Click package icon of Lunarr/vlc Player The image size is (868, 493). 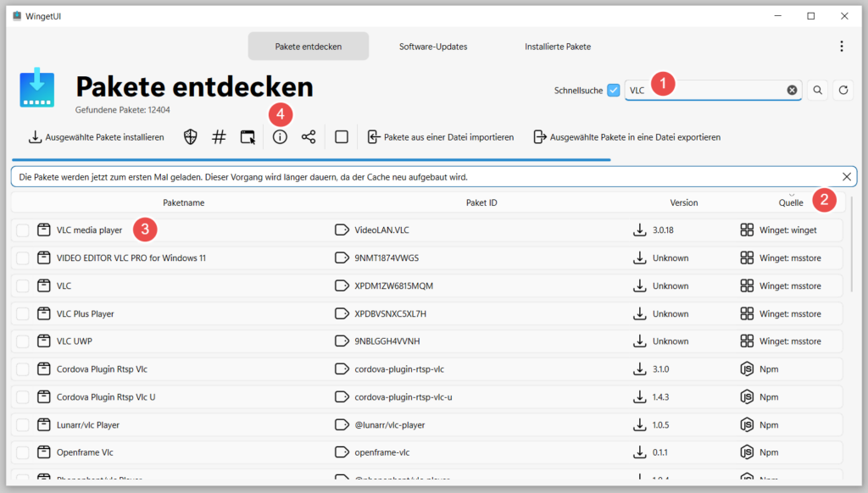pyautogui.click(x=44, y=424)
